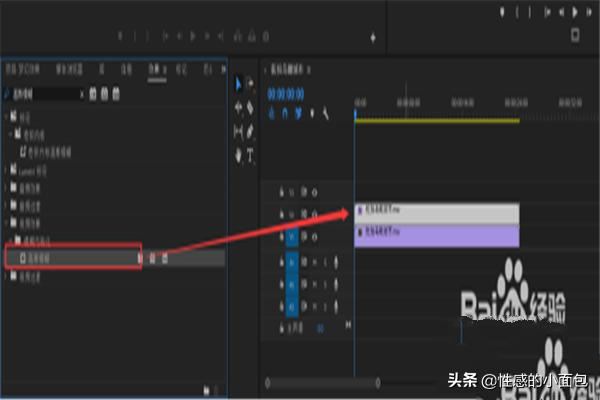Switch to the Media Browser tab
Image resolution: width=600 pixels, height=400 pixels.
(69, 69)
